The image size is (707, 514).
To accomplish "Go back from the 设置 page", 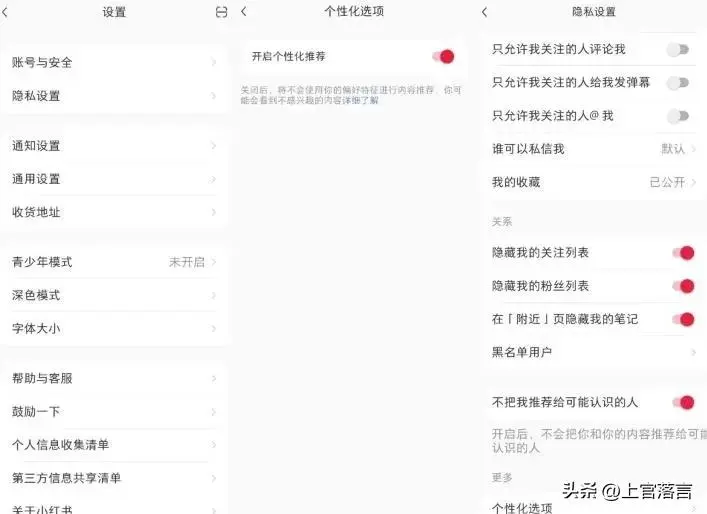I will pos(5,12).
